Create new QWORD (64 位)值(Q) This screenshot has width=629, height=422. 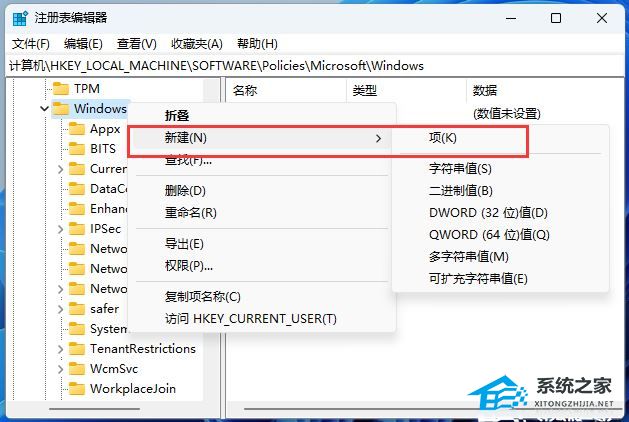tap(500, 235)
